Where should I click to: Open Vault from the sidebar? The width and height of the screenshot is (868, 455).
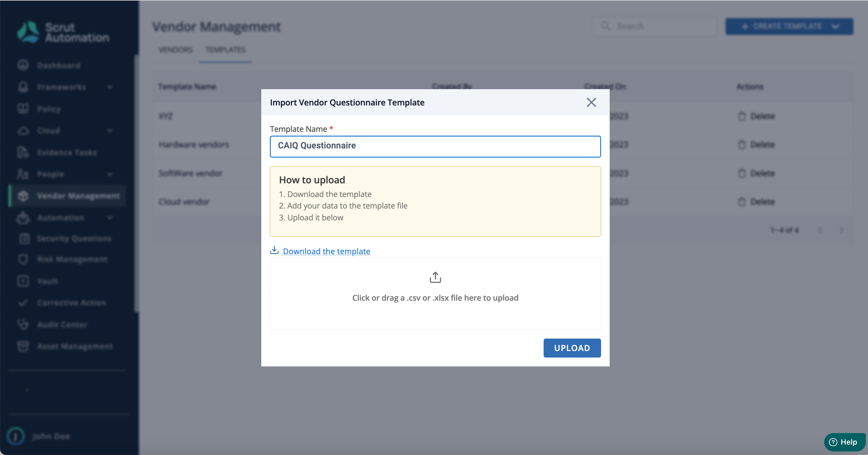point(47,281)
